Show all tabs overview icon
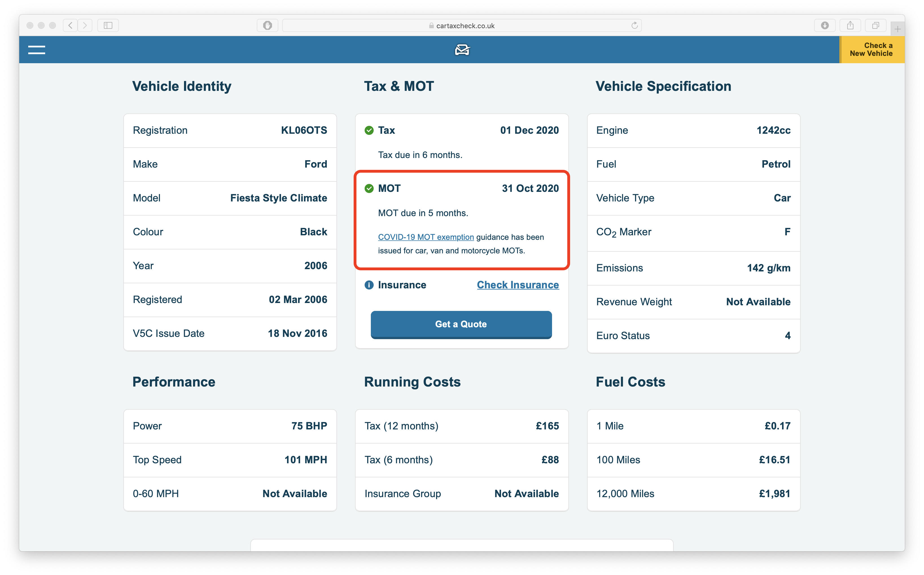Image resolution: width=924 pixels, height=575 pixels. [876, 25]
